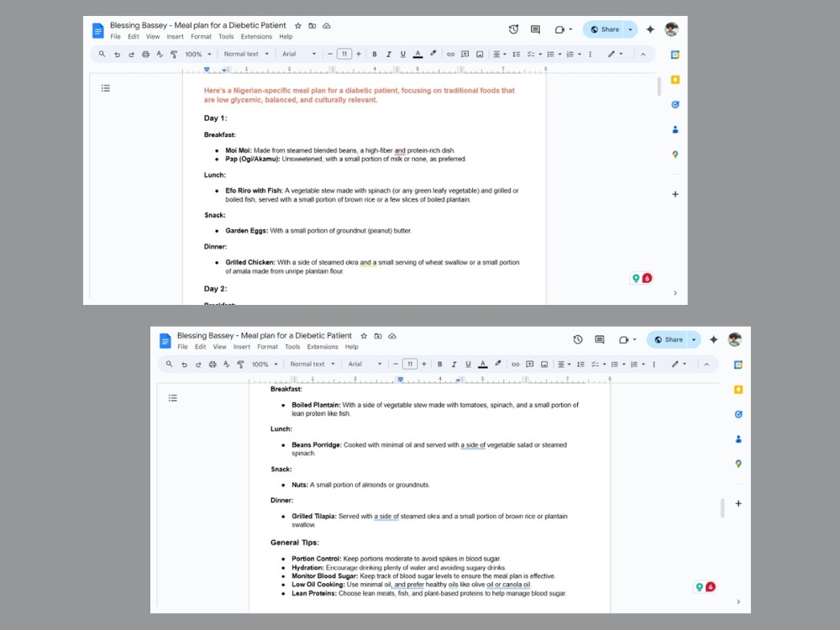This screenshot has height=630, width=840.
Task: Click Move to folder icon in top window
Action: click(312, 26)
